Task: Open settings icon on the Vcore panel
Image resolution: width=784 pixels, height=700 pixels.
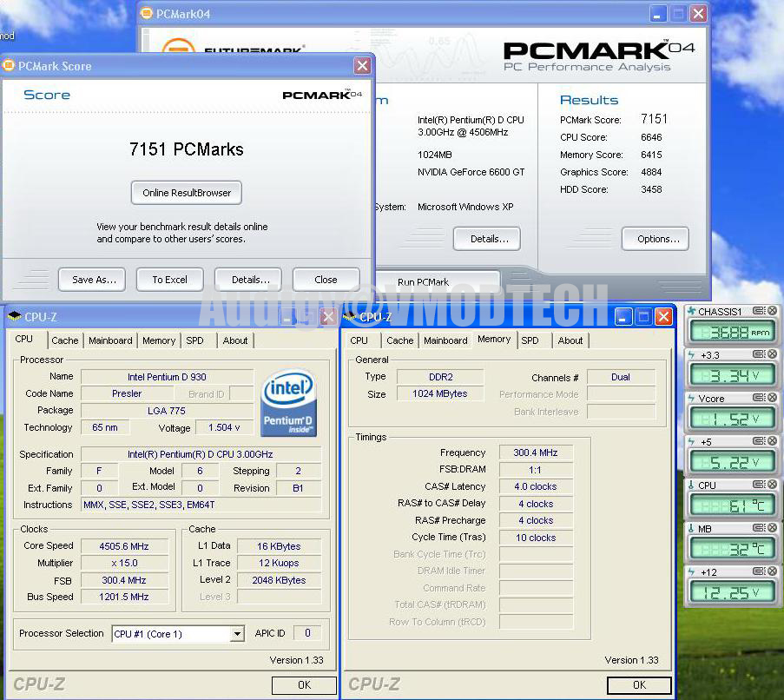Action: (x=759, y=398)
